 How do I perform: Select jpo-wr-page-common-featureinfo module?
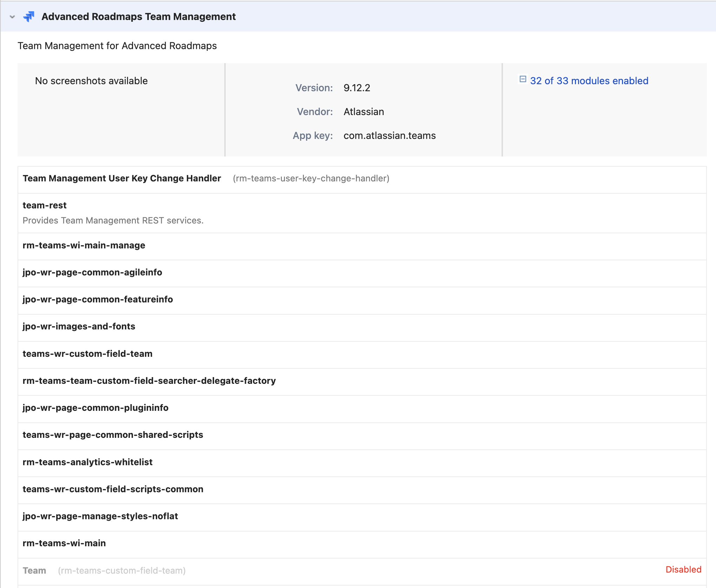click(x=98, y=299)
